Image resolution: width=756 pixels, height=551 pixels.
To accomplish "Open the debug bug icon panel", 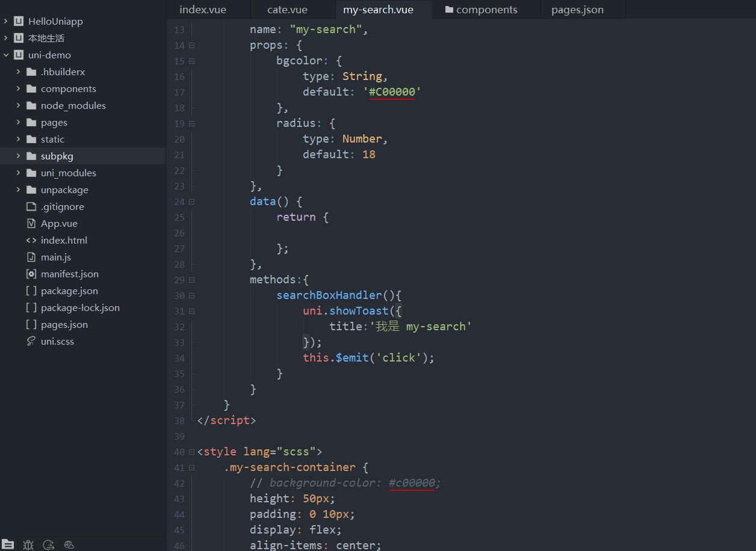I will pyautogui.click(x=28, y=544).
